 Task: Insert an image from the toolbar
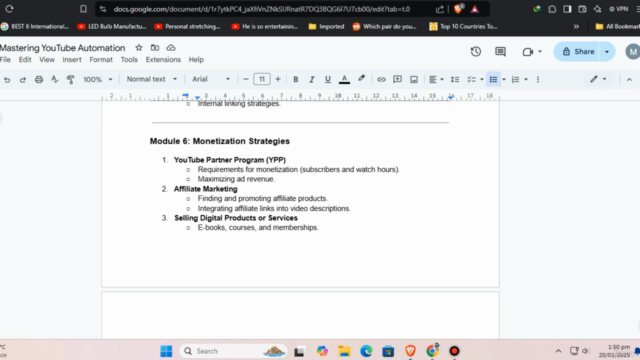click(x=414, y=80)
